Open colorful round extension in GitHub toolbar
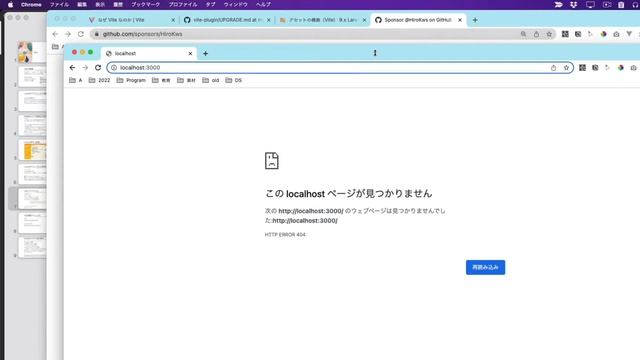 [603, 34]
